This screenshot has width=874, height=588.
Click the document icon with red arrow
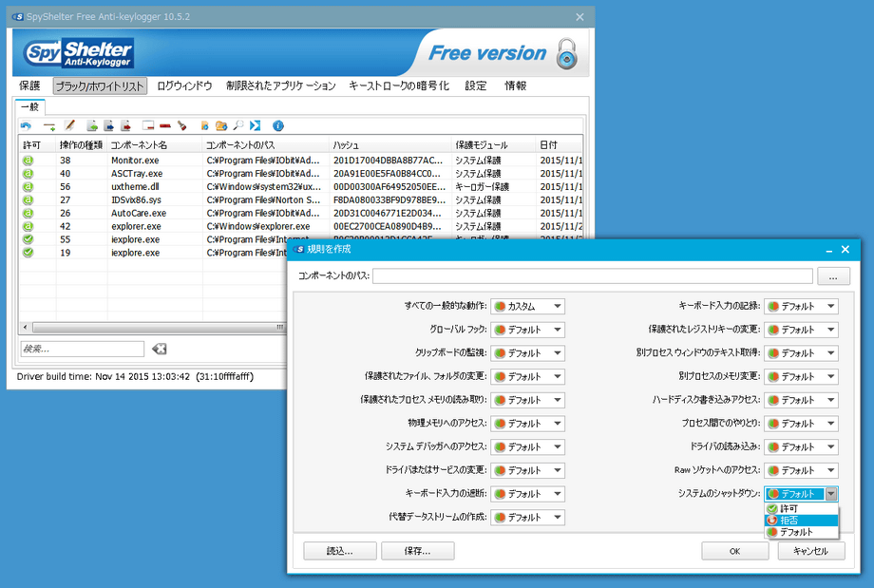(x=126, y=126)
